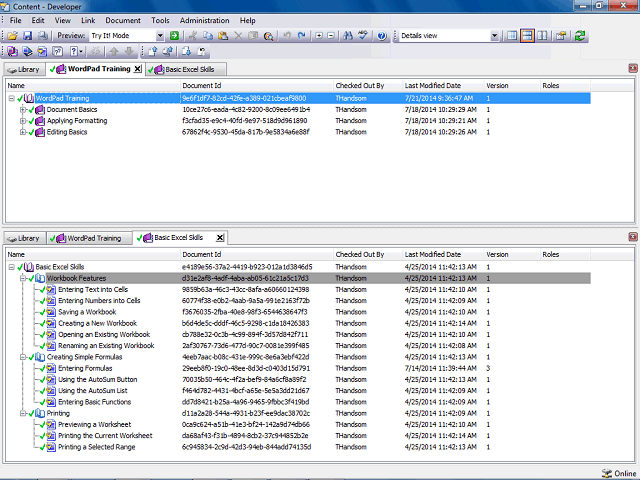This screenshot has height=480, width=640.
Task: Select the Entering Text into Cells topic
Action: click(93, 290)
